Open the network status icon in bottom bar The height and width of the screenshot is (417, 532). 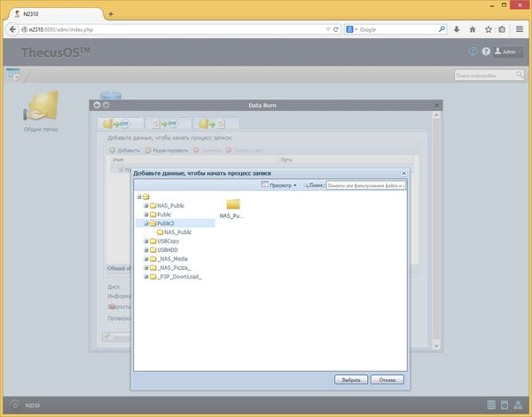[518, 405]
